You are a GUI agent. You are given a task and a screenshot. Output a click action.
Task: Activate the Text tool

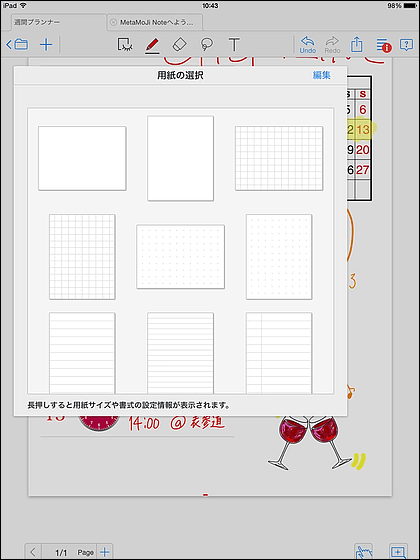click(234, 45)
